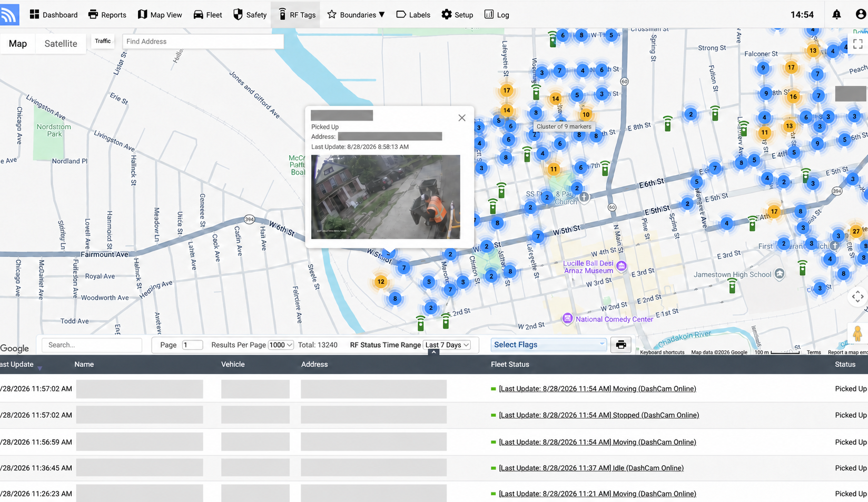Click the 11:56:59 AM last update cell
Viewport: 868px width, 502px height.
[36, 442]
